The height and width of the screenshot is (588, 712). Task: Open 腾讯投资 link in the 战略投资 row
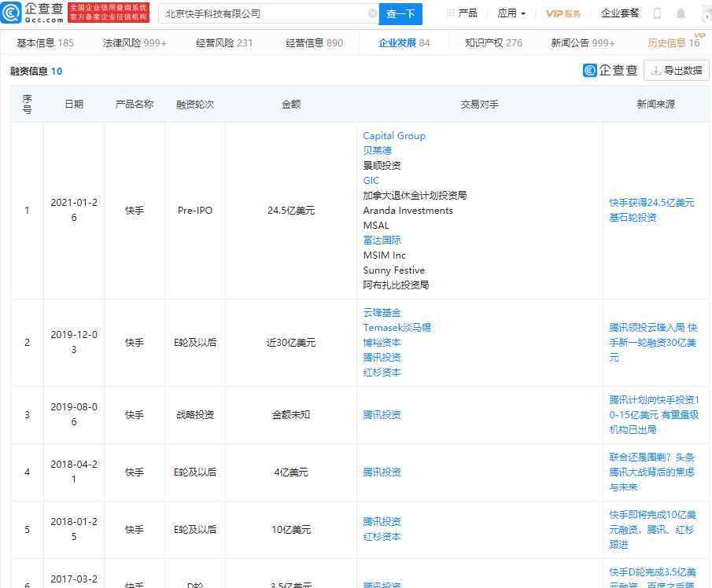pos(382,415)
